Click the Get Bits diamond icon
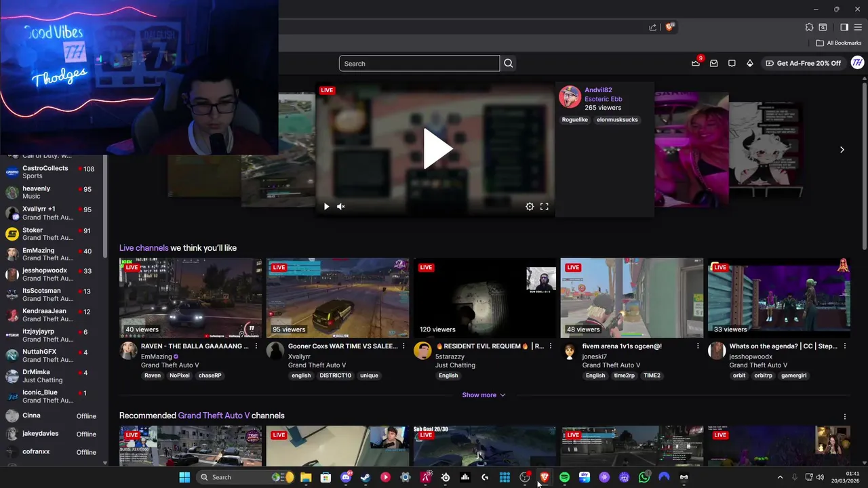868x488 pixels. coord(750,63)
